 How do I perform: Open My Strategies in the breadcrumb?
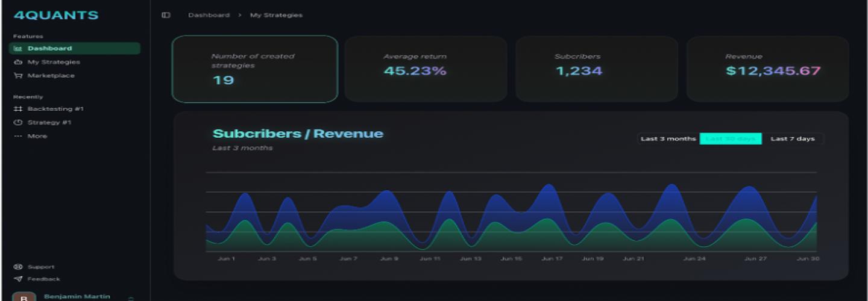pyautogui.click(x=276, y=15)
